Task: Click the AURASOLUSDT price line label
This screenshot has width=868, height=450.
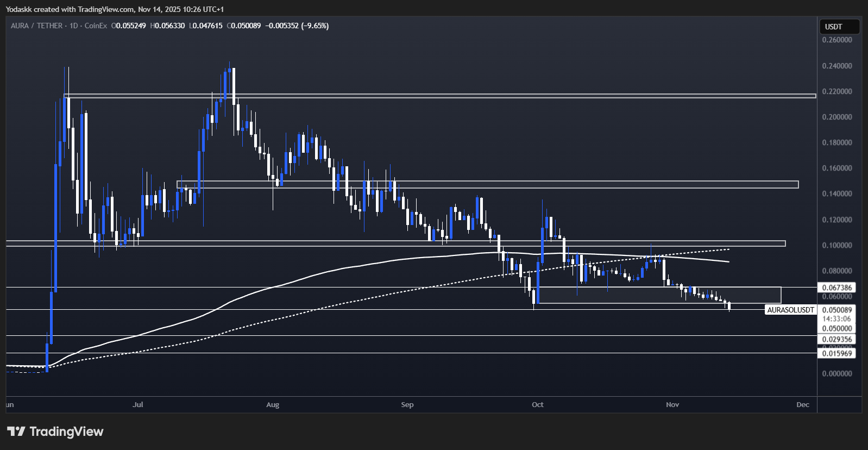Action: [x=790, y=310]
